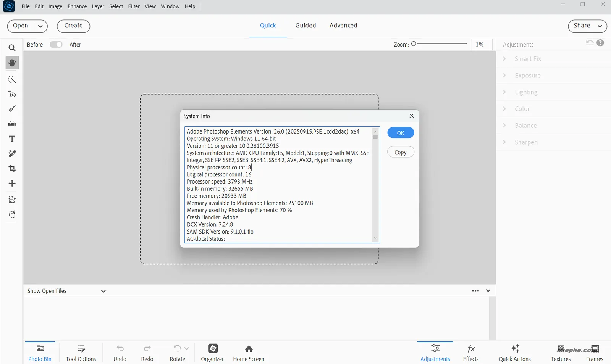Open the Show Open Files dropdown
This screenshot has width=611, height=364.
pyautogui.click(x=103, y=290)
